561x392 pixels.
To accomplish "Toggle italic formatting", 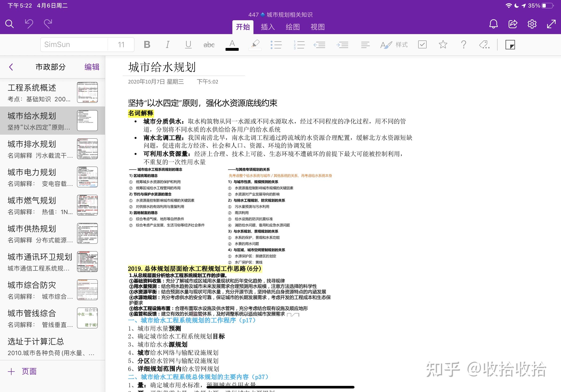I will pos(167,44).
